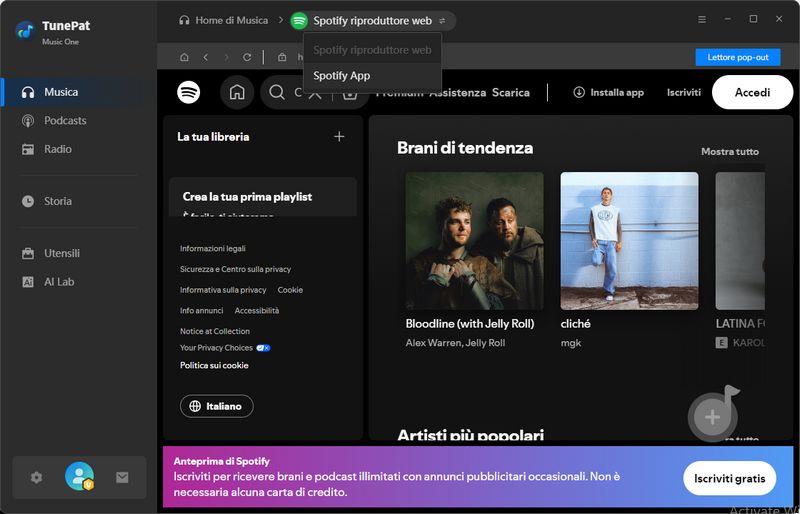
Task: Click Mostra tutto for Brani di tendenza
Action: pos(730,152)
